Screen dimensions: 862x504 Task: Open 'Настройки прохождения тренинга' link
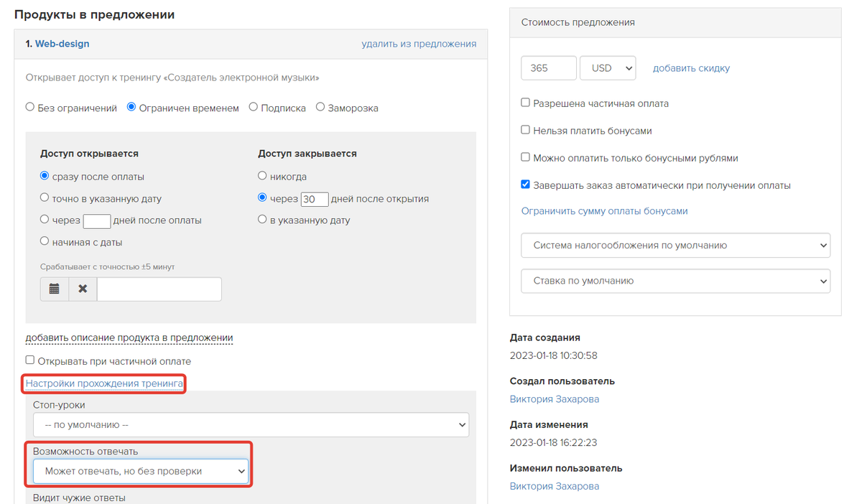tap(105, 383)
